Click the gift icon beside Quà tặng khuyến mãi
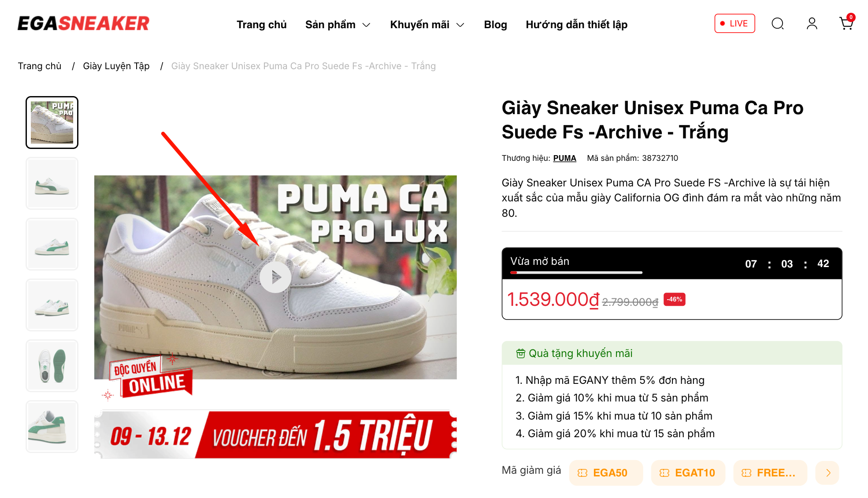This screenshot has height=498, width=868. (x=520, y=353)
